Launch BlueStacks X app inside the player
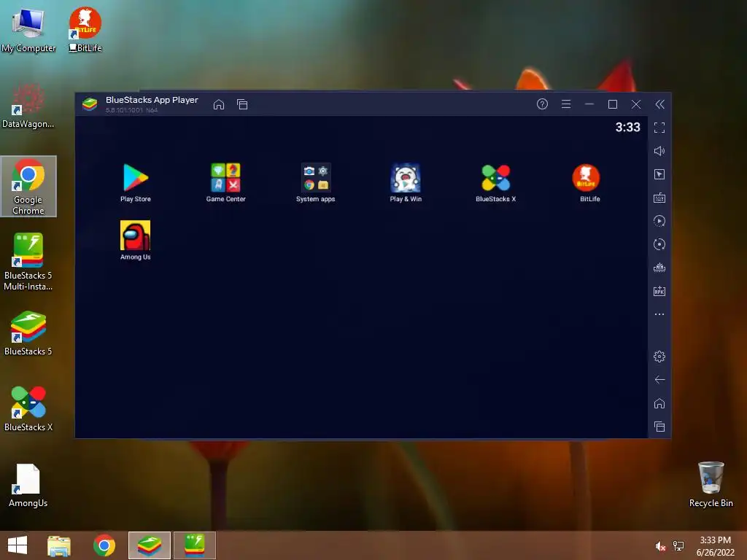Viewport: 747px width, 560px height. [495, 183]
